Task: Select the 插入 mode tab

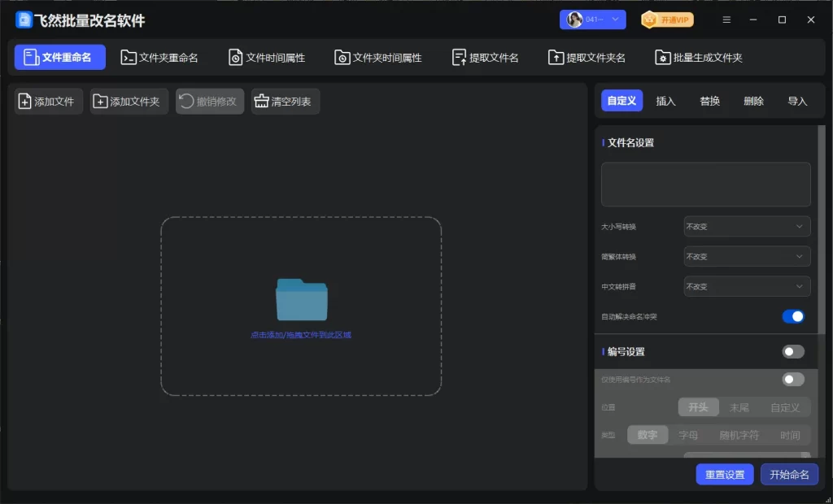Action: coord(665,101)
